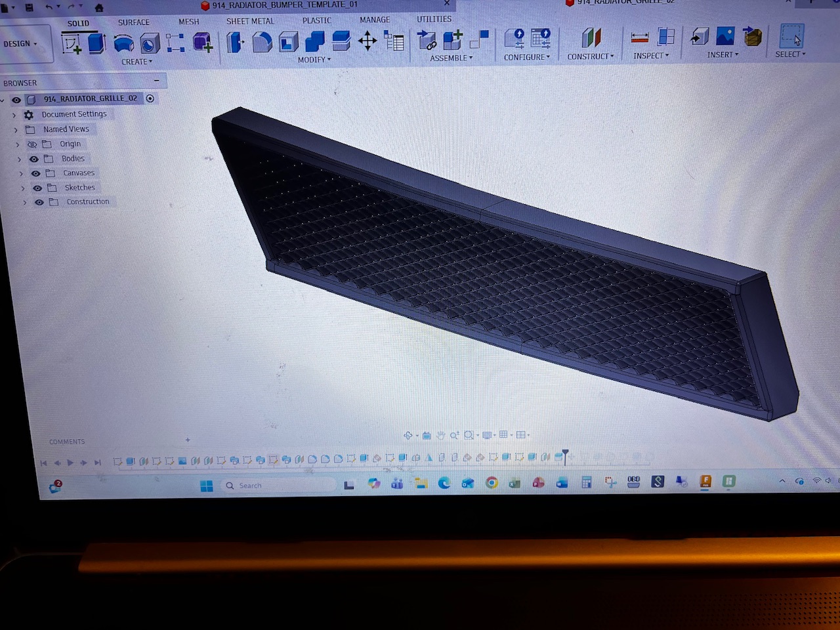
Task: Click the Extrude tool icon
Action: pyautogui.click(x=97, y=43)
